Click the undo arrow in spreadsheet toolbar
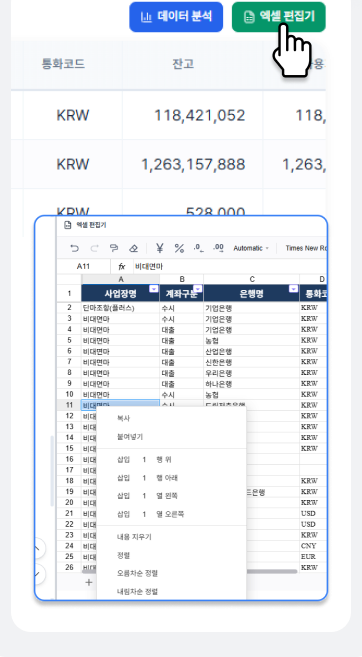The image size is (362, 657). pyautogui.click(x=75, y=248)
